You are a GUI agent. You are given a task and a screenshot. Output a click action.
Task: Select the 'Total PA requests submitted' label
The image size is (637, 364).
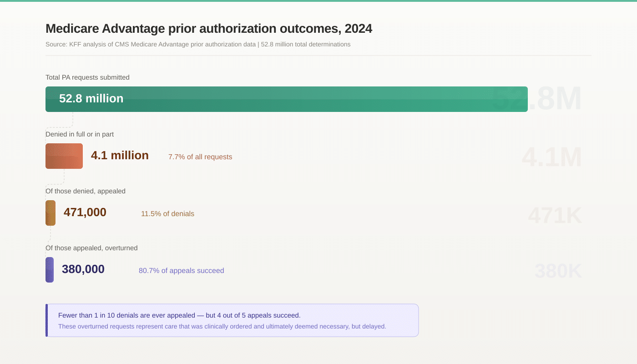coord(87,77)
